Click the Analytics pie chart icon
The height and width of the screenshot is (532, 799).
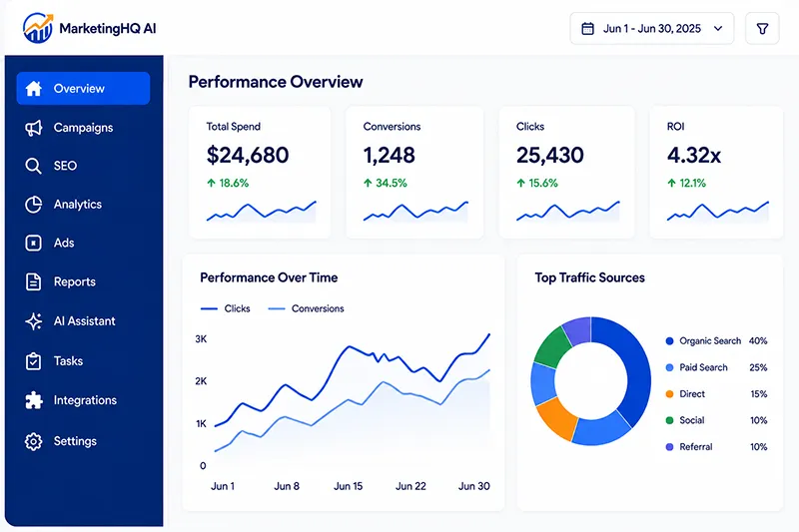34,205
